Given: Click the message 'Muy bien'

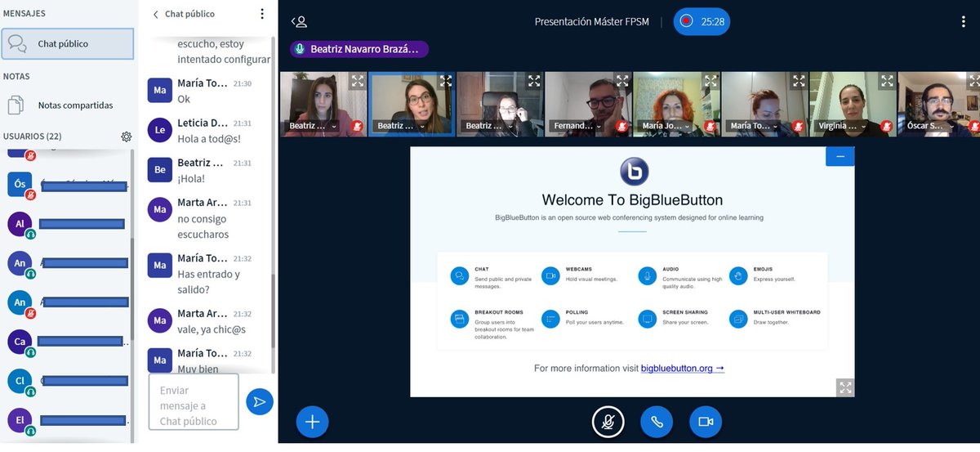Looking at the screenshot, I should [198, 369].
